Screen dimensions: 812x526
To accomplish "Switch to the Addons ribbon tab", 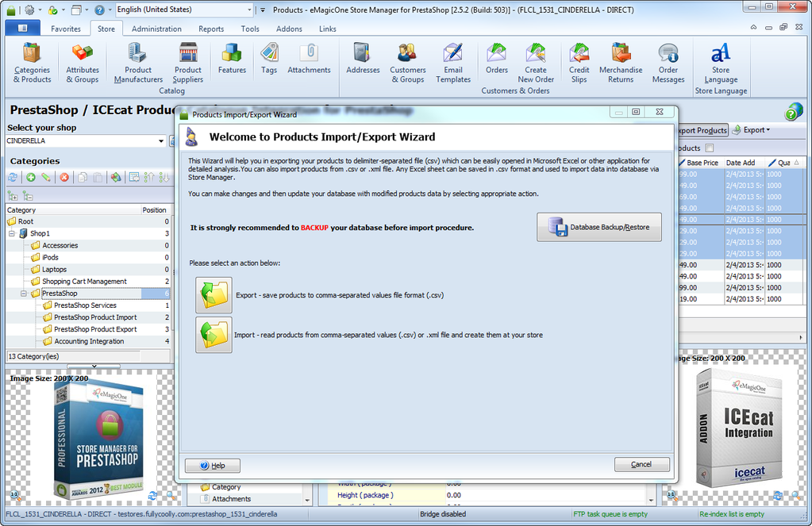I will pos(289,29).
